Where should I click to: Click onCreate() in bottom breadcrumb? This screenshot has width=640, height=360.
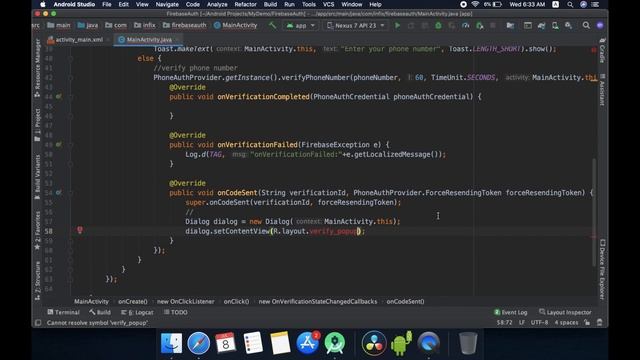(133, 302)
